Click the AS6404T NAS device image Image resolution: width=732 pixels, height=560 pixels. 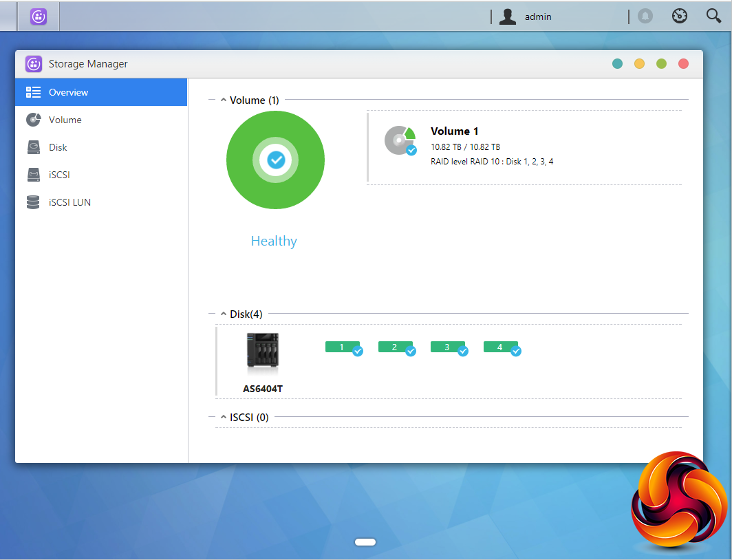coord(263,353)
